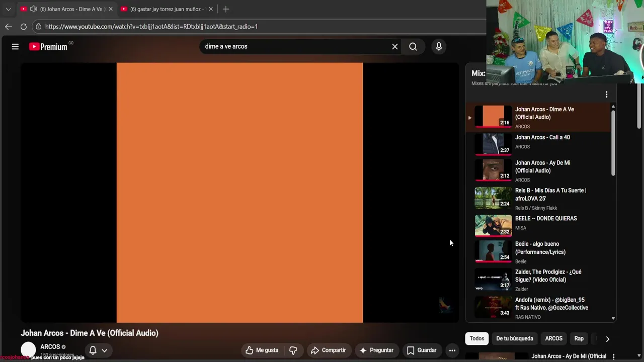Click the page scrollbar at right edge
This screenshot has height=362, width=644.
pyautogui.click(x=640, y=106)
